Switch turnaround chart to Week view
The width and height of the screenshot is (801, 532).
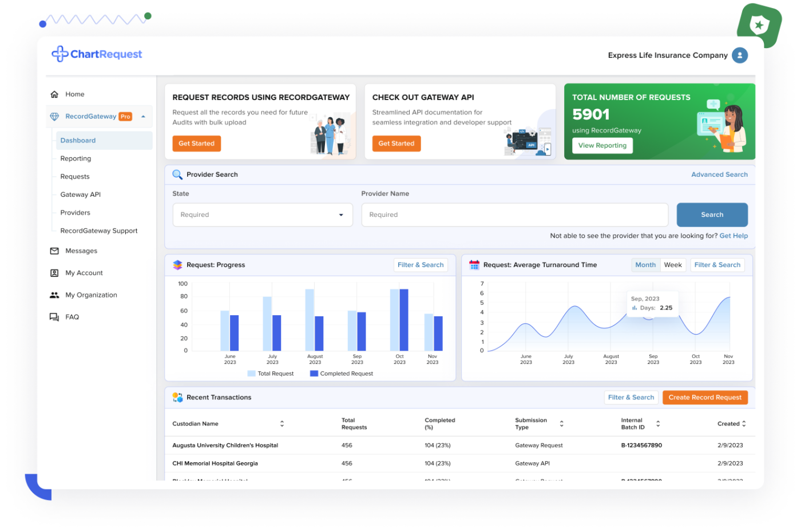click(x=673, y=265)
